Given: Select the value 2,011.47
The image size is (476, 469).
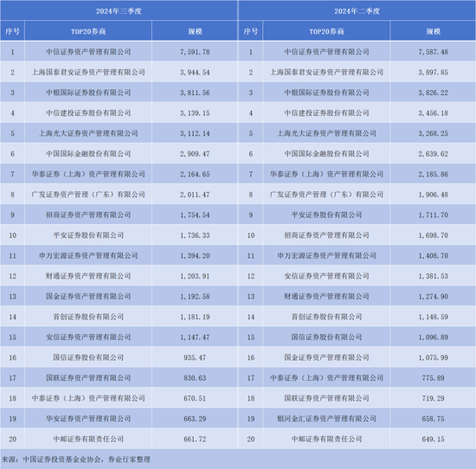Looking at the screenshot, I should pos(195,195).
